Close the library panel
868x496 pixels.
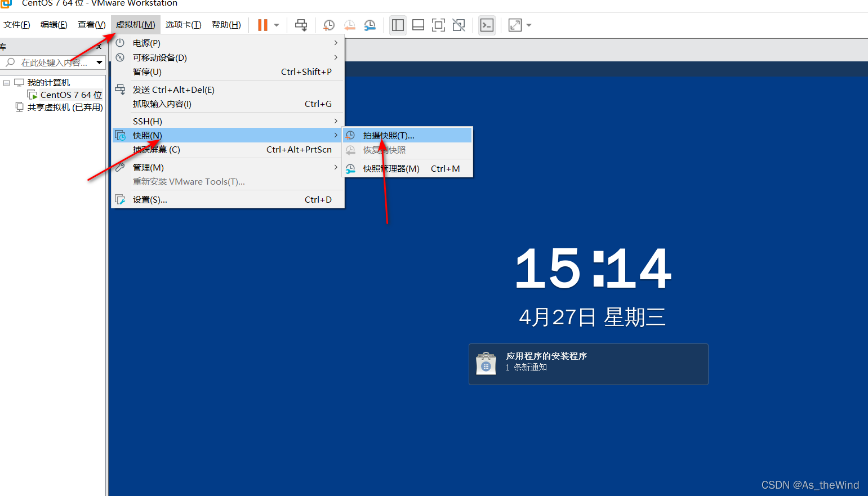point(99,47)
